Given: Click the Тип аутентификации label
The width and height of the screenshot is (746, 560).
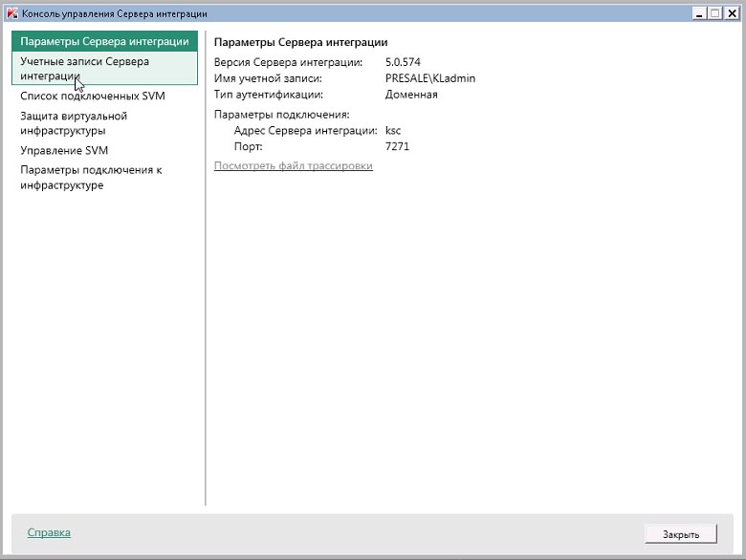Looking at the screenshot, I should pos(269,95).
